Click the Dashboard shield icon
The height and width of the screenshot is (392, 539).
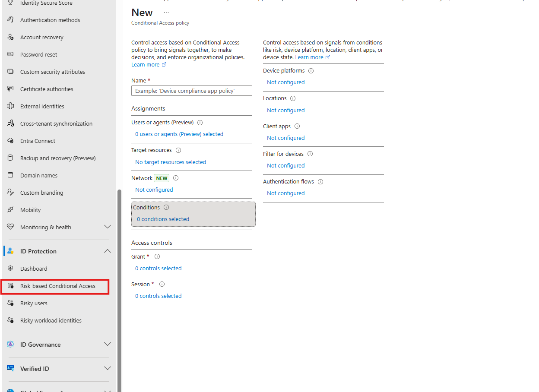pyautogui.click(x=11, y=269)
